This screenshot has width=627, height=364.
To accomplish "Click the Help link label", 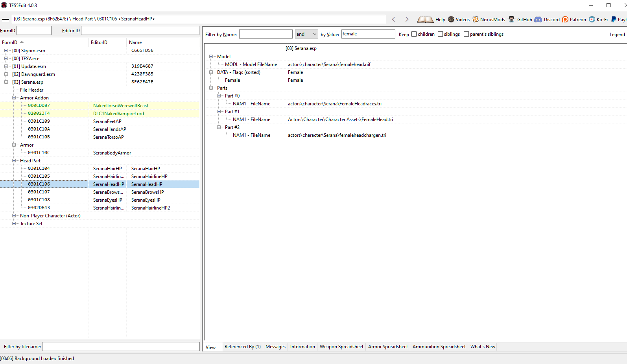I will 440,20.
